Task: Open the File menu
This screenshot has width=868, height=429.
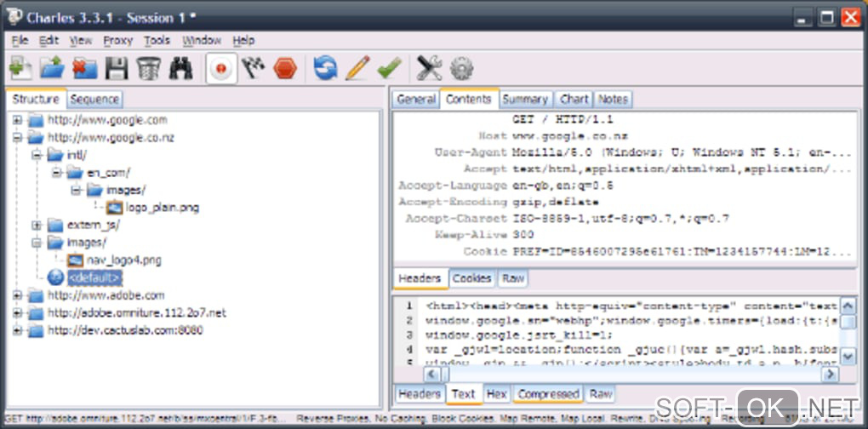Action: 20,40
